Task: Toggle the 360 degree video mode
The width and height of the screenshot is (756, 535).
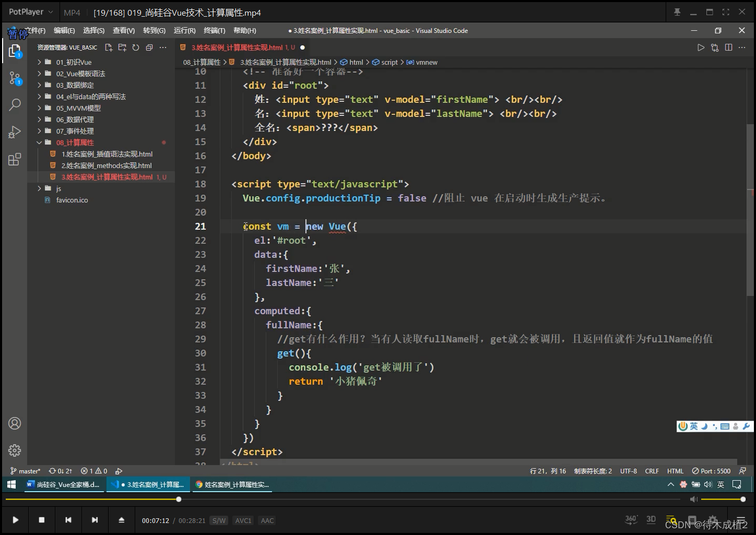Action: (x=631, y=519)
